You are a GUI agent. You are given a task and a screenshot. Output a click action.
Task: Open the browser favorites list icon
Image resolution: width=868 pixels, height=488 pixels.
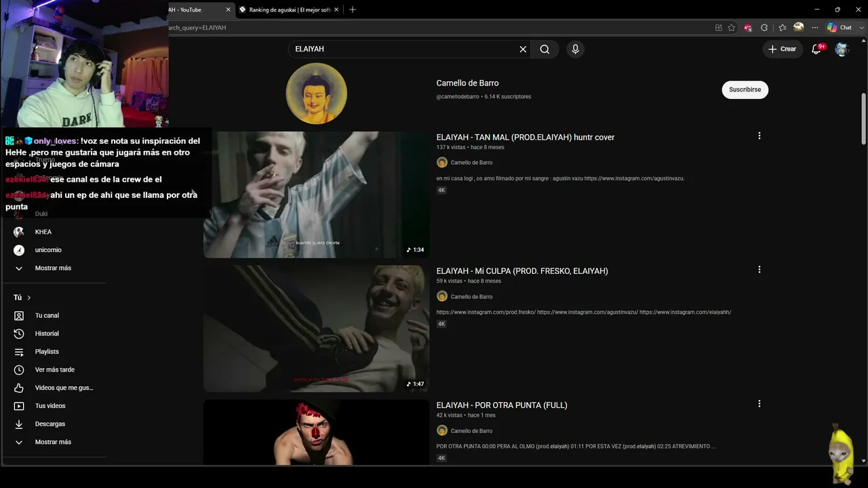[x=782, y=28]
